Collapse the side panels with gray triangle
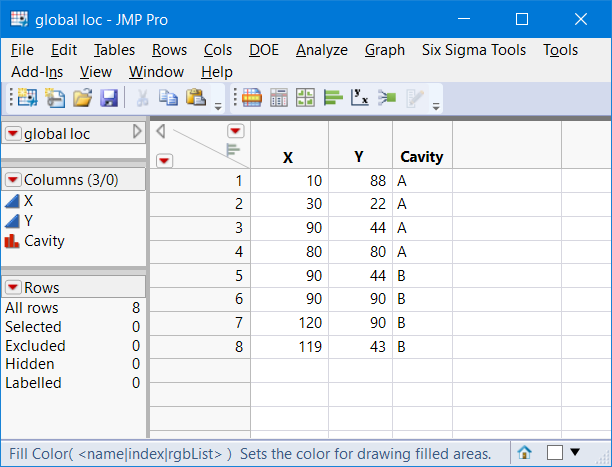 pos(160,131)
